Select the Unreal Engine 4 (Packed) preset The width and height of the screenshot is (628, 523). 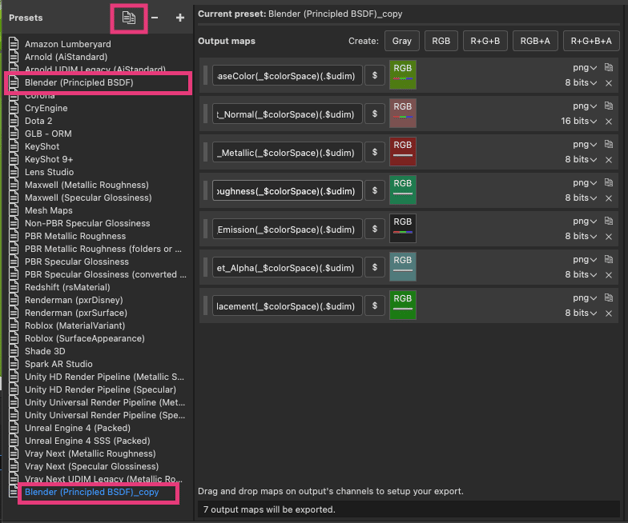click(78, 428)
